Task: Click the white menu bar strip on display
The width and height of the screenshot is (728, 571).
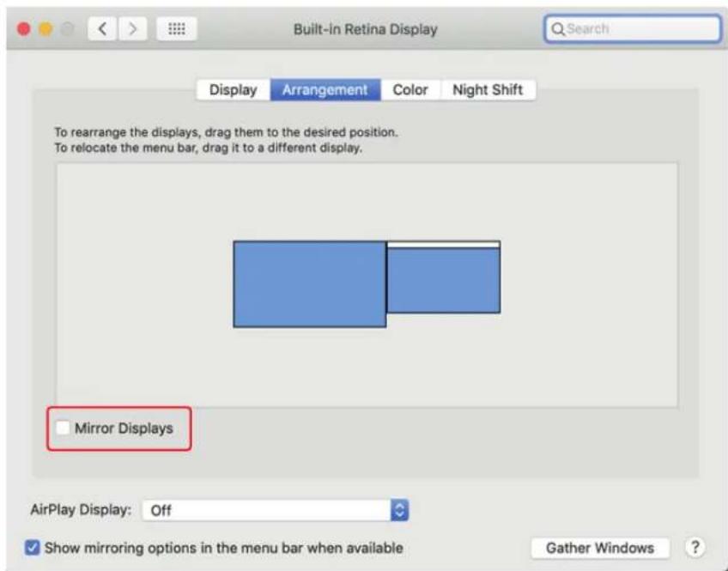Action: click(x=443, y=244)
